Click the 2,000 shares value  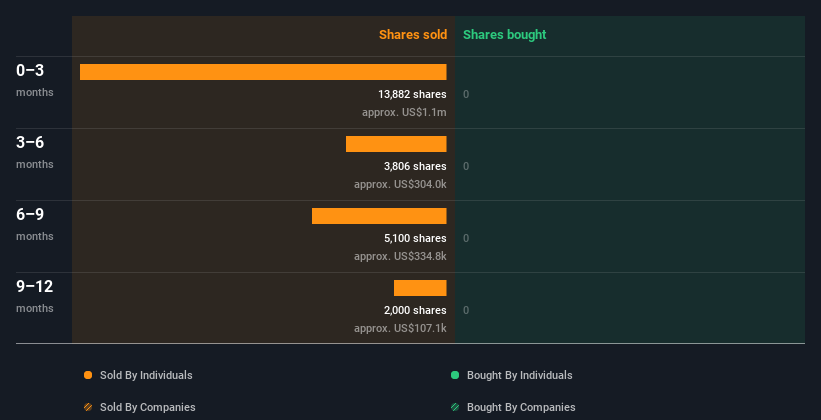pyautogui.click(x=415, y=310)
